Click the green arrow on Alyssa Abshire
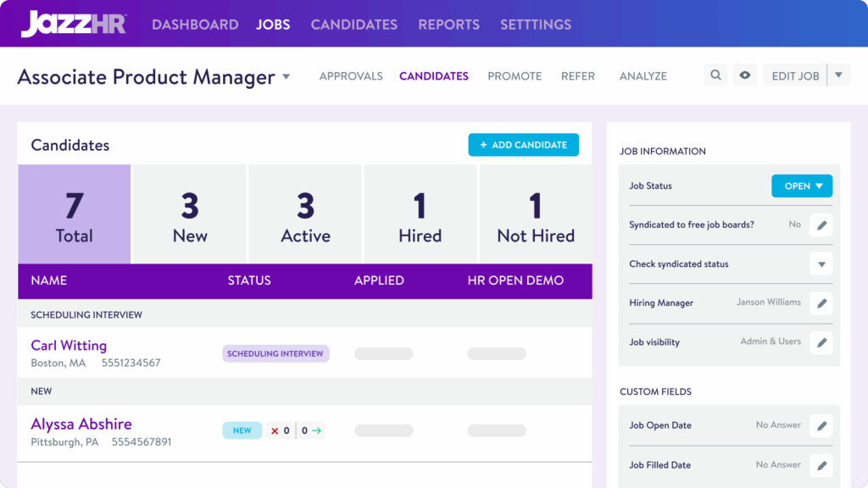 [316, 430]
